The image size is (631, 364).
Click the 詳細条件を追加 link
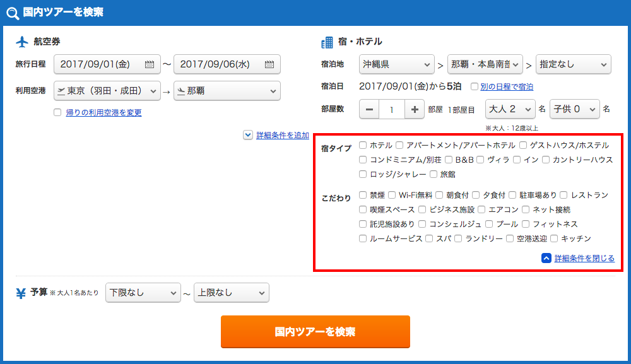(x=283, y=135)
